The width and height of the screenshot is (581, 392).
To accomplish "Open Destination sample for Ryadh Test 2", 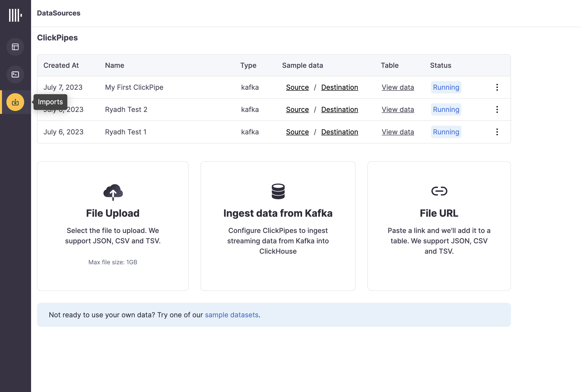I will pos(340,109).
